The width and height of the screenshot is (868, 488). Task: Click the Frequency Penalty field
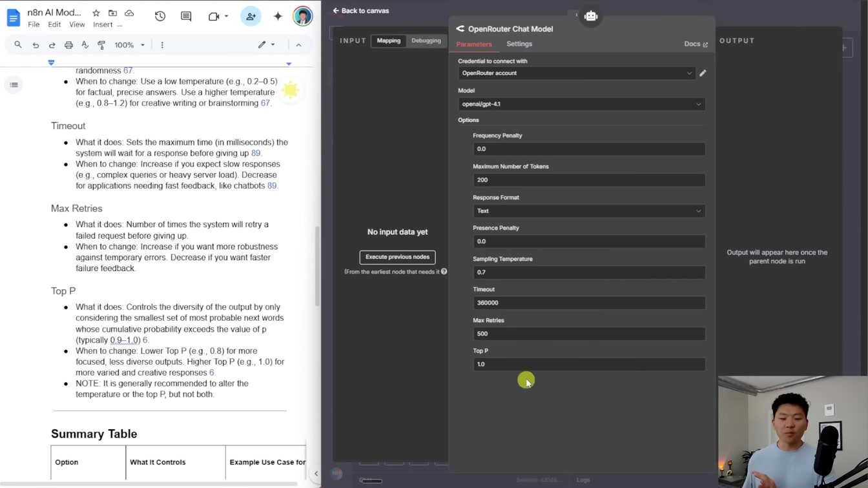[x=589, y=149]
